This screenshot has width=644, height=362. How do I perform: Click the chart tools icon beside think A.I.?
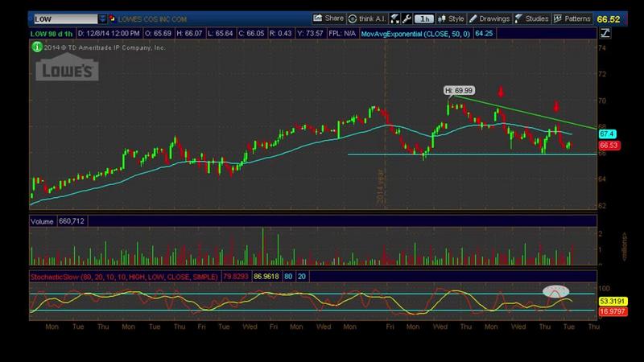[394, 19]
